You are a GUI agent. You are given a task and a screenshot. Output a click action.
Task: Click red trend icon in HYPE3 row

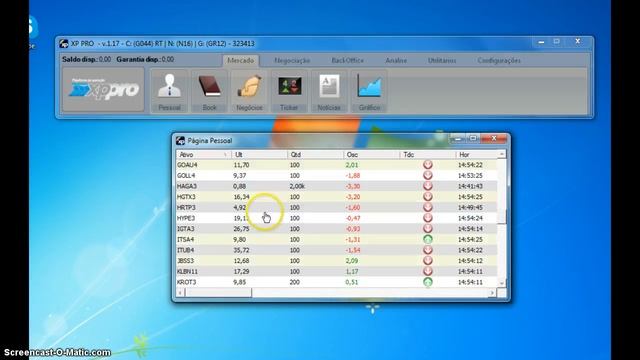pyautogui.click(x=428, y=218)
